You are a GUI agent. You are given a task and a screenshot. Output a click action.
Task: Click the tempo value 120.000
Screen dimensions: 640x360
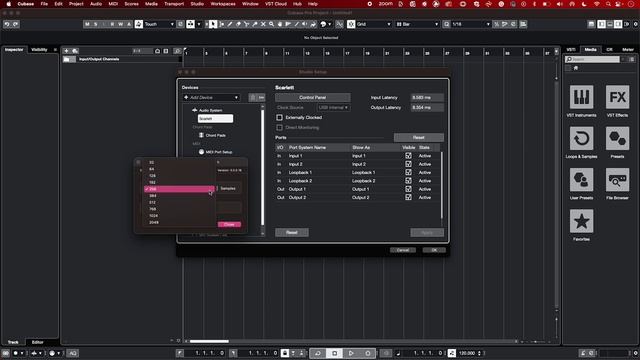click(467, 353)
